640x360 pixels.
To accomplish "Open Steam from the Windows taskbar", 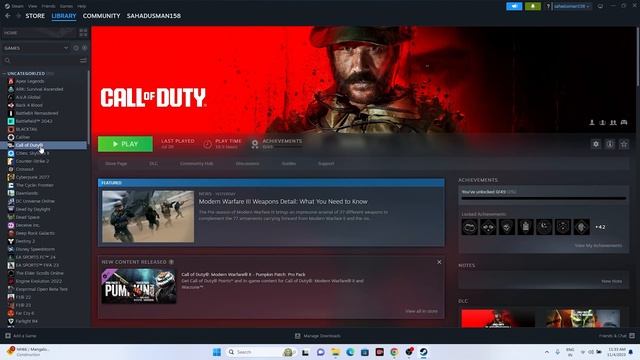I will [424, 352].
